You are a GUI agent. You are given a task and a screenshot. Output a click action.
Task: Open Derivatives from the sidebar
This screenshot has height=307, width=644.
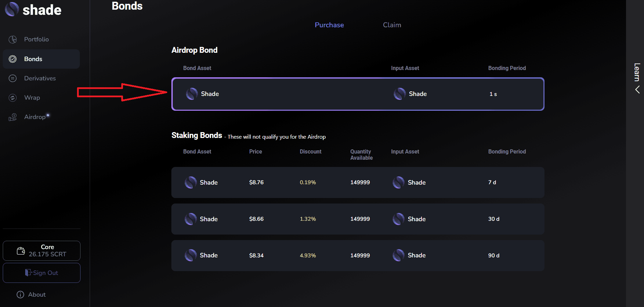(41, 78)
